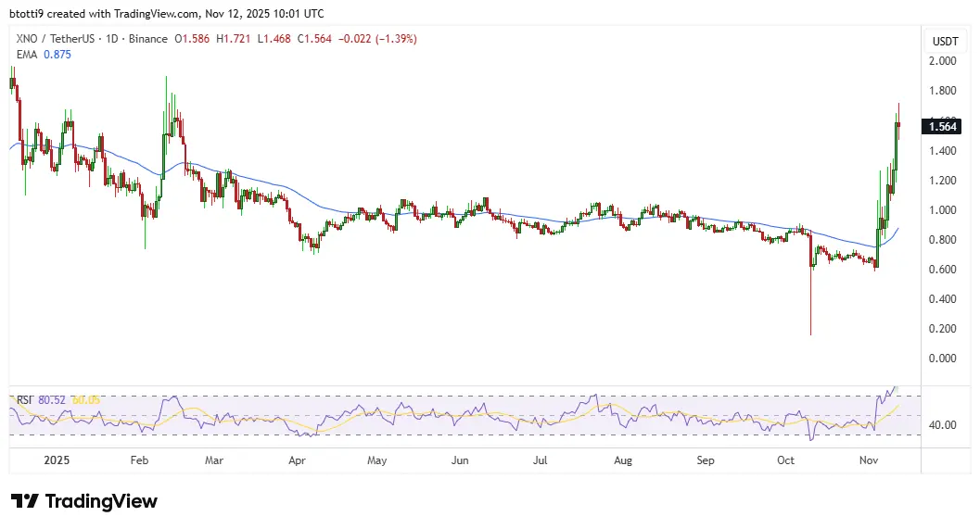The width and height of the screenshot is (980, 529).
Task: Click the current price tag 1.564
Action: point(945,127)
